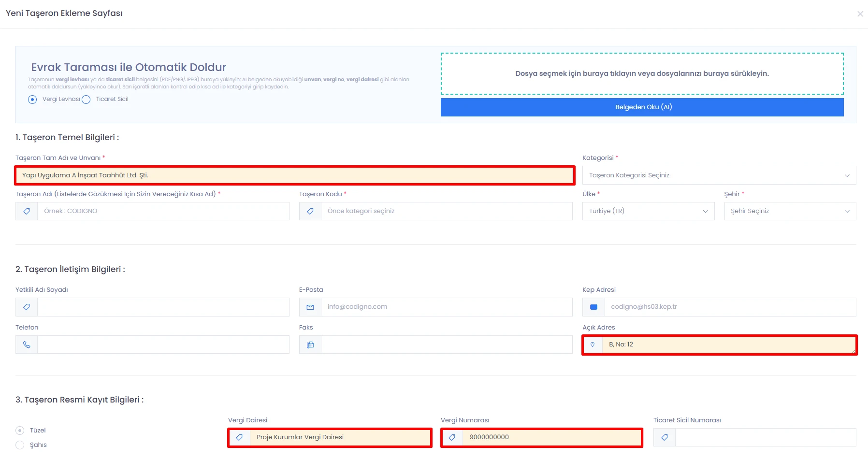This screenshot has width=868, height=460.
Task: Click the heading 1. Taşeron Temel Bilgileri
Action: coord(67,137)
